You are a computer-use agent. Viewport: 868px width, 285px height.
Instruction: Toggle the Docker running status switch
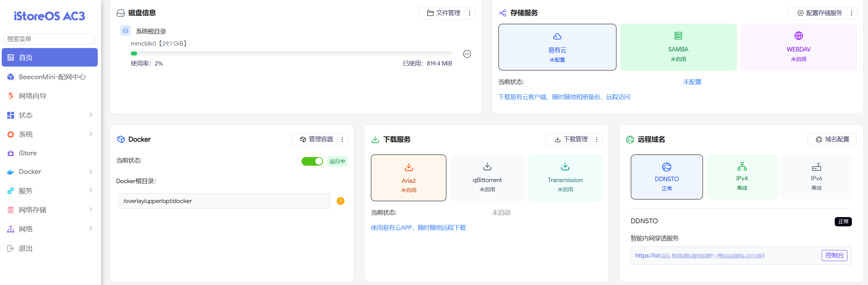[x=312, y=161]
